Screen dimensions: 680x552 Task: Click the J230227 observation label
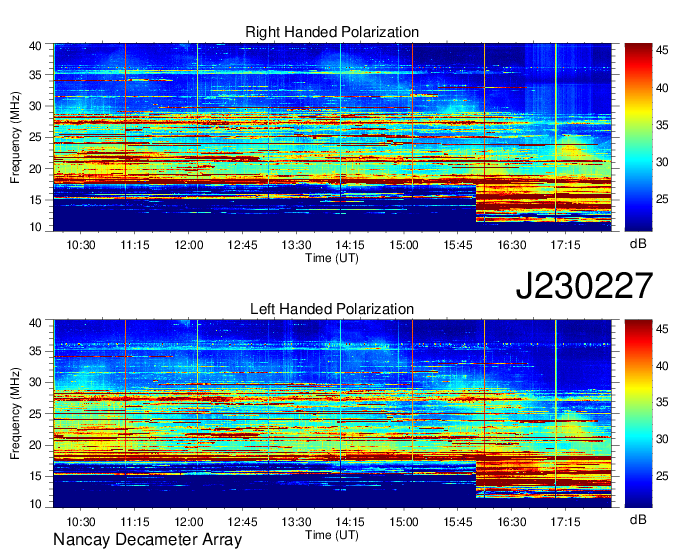point(584,286)
